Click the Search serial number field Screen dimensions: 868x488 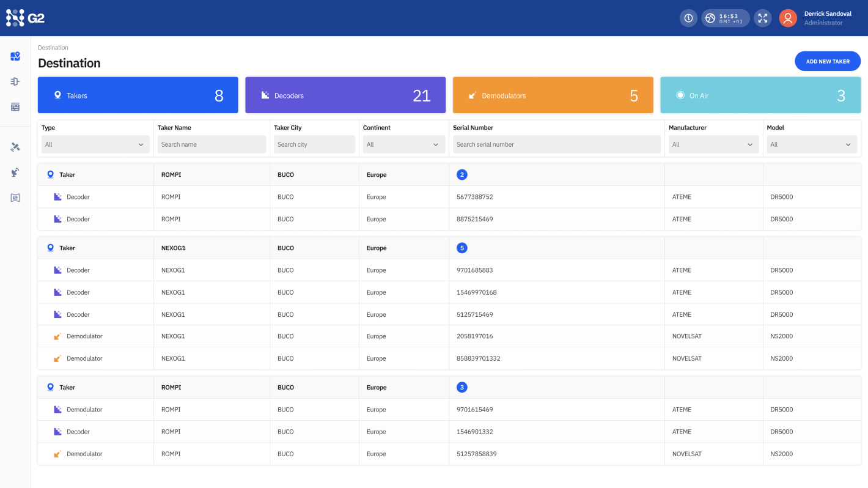[556, 144]
